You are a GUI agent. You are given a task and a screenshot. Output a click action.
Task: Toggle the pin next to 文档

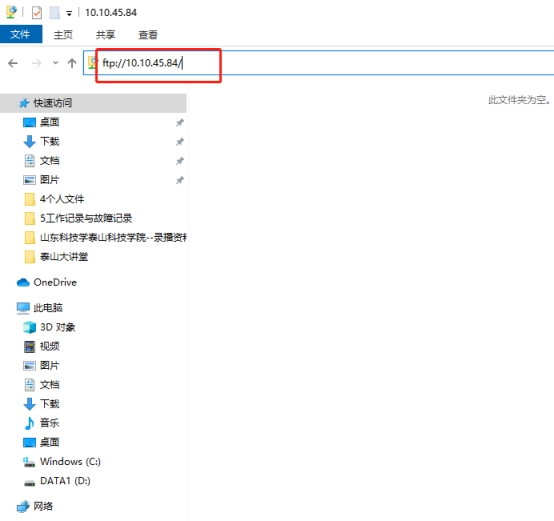point(180,161)
